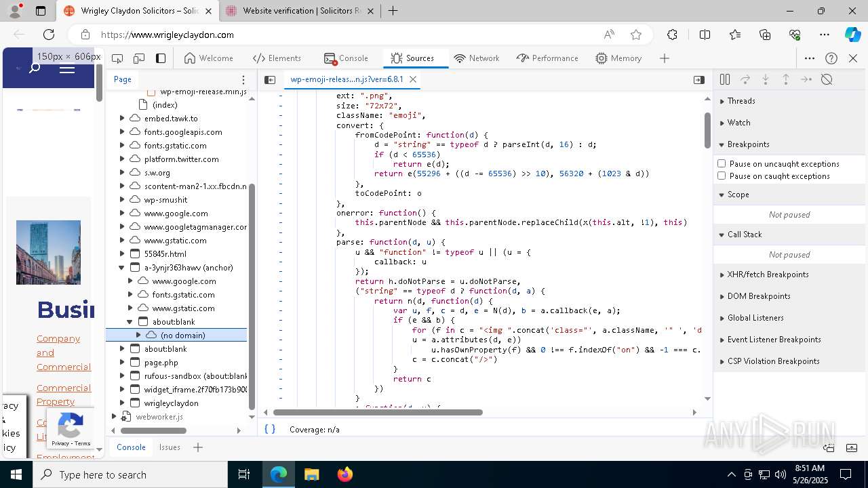Enable Pause on caught exceptions
This screenshot has width=868, height=488.
pos(722,176)
